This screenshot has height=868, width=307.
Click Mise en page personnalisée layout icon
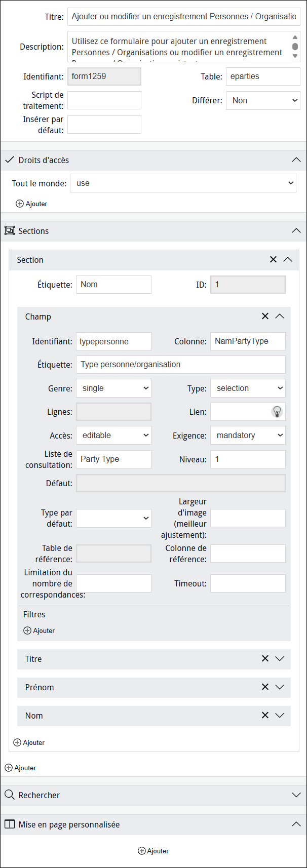pos(10,824)
